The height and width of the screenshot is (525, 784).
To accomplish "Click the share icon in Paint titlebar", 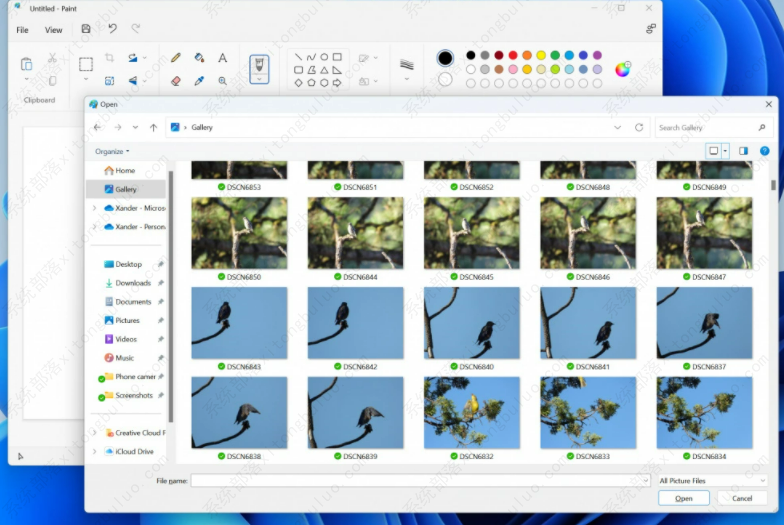I will pyautogui.click(x=650, y=29).
